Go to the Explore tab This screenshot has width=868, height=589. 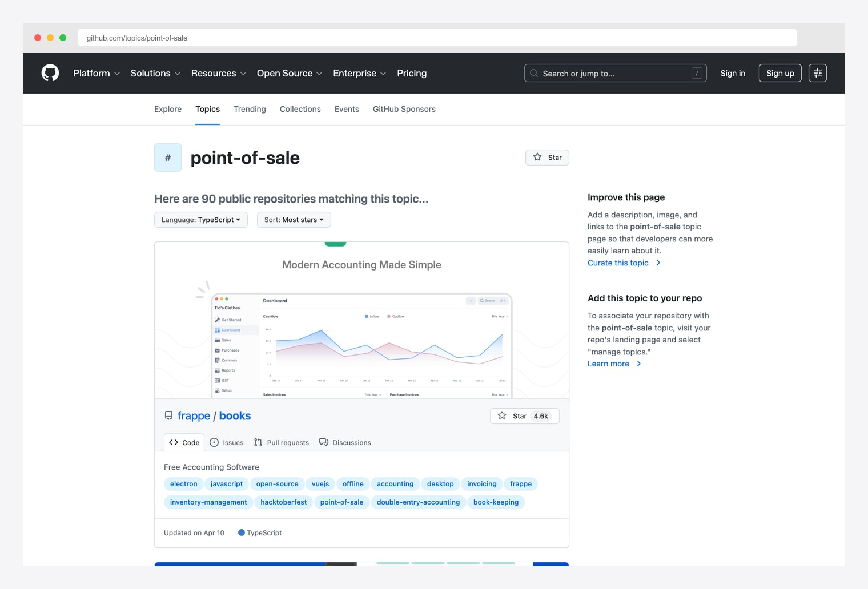(168, 109)
